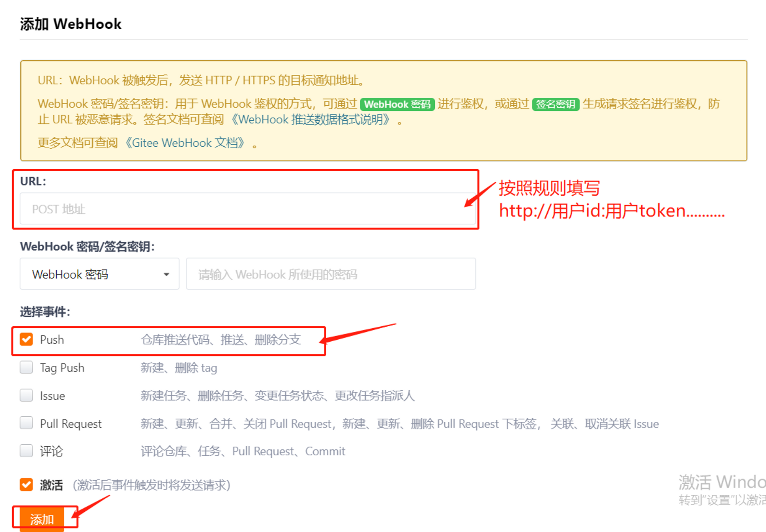Click the Tag Push label text

pos(62,368)
